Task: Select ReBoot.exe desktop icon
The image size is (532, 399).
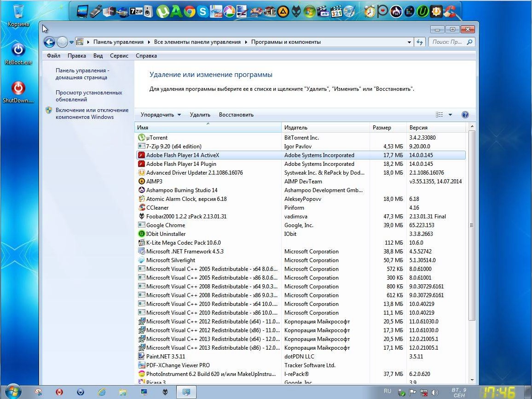Action: 18,53
